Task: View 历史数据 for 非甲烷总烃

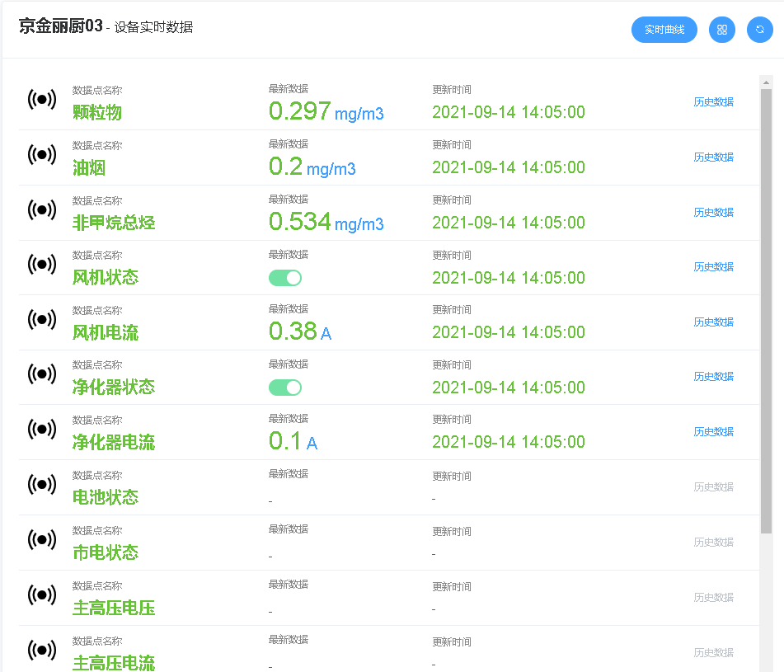Action: point(713,212)
